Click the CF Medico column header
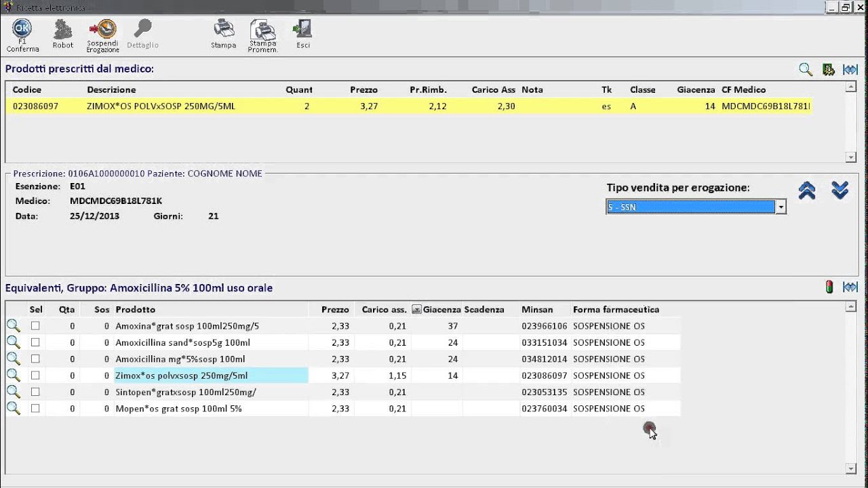868x488 pixels. tap(743, 89)
